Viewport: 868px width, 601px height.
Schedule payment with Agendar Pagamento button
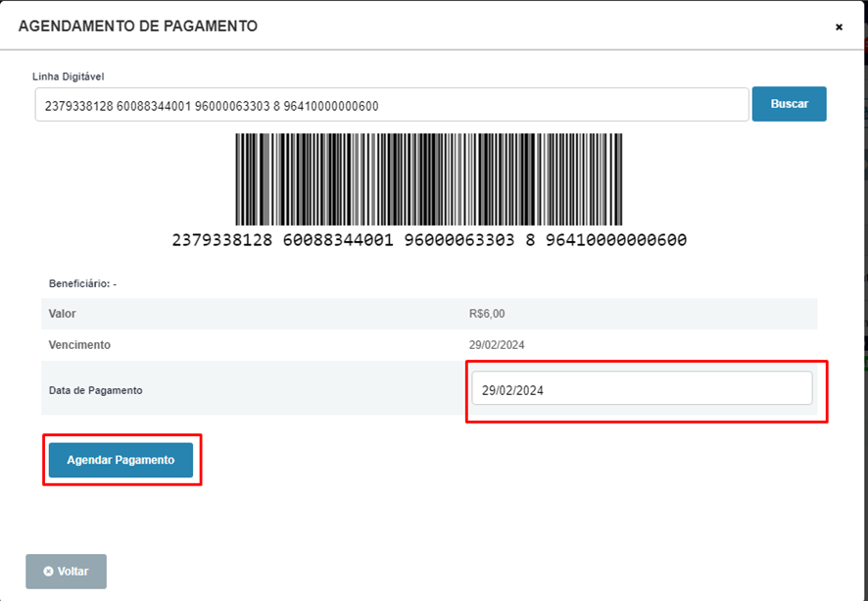click(121, 460)
